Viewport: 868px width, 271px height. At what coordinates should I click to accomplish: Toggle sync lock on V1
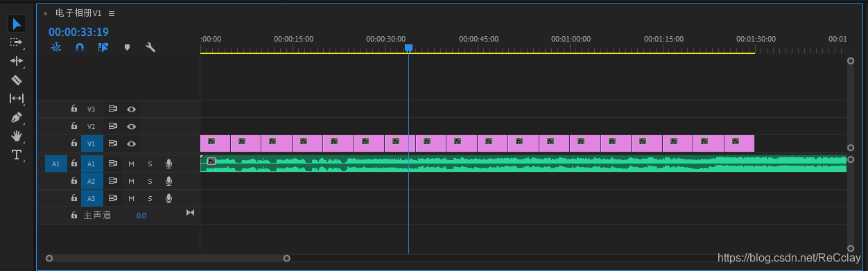point(112,143)
